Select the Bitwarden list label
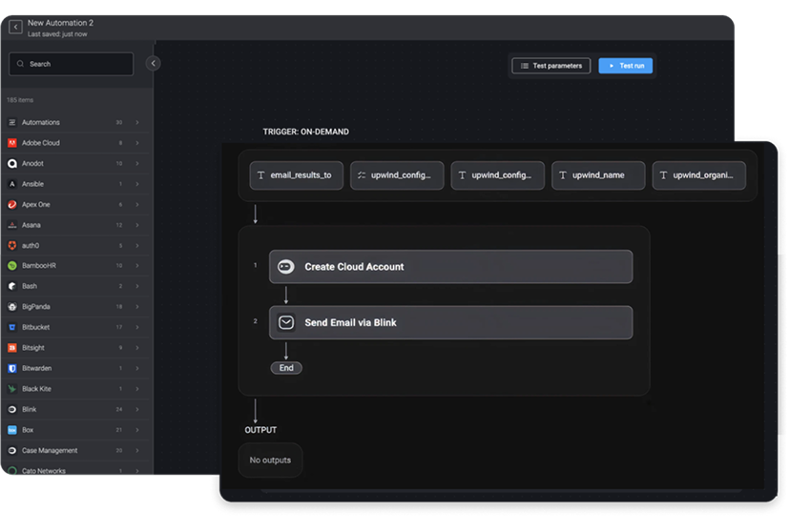This screenshot has width=790, height=532. [37, 368]
